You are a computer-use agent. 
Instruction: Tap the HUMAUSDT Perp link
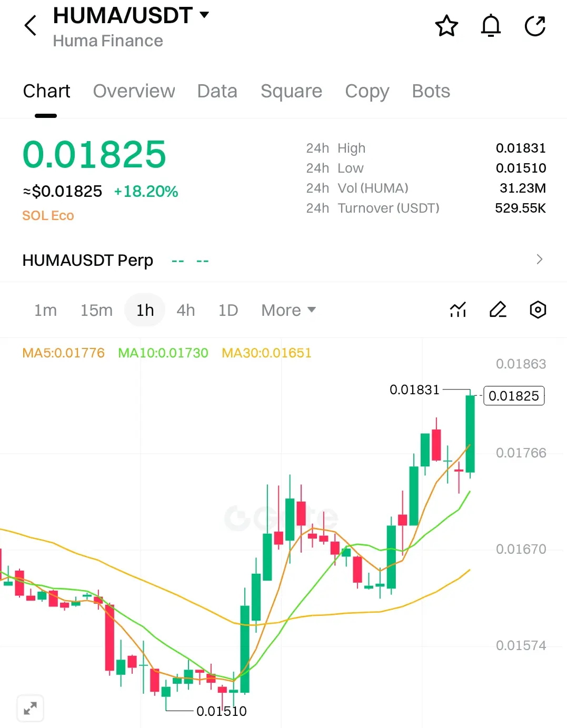[x=87, y=260]
